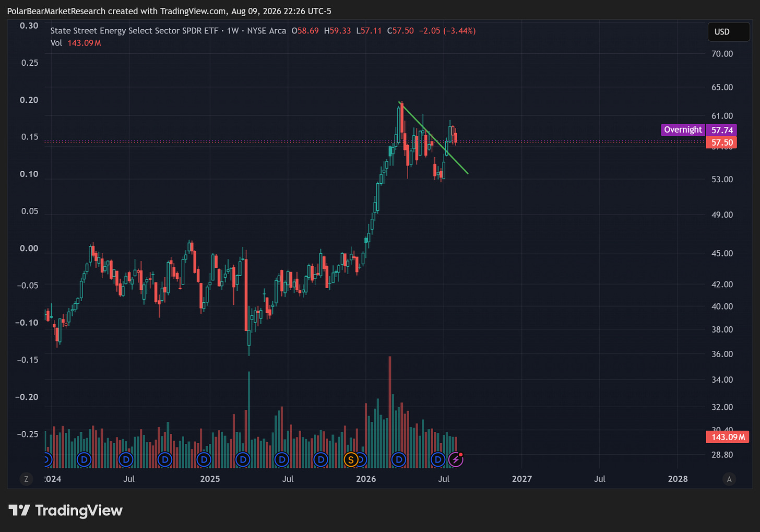
Task: Click the 0.00 label on the left scale
Action: coord(29,248)
